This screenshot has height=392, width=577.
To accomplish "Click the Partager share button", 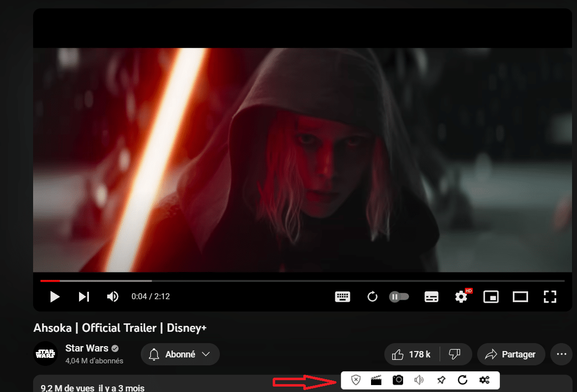I will (511, 354).
